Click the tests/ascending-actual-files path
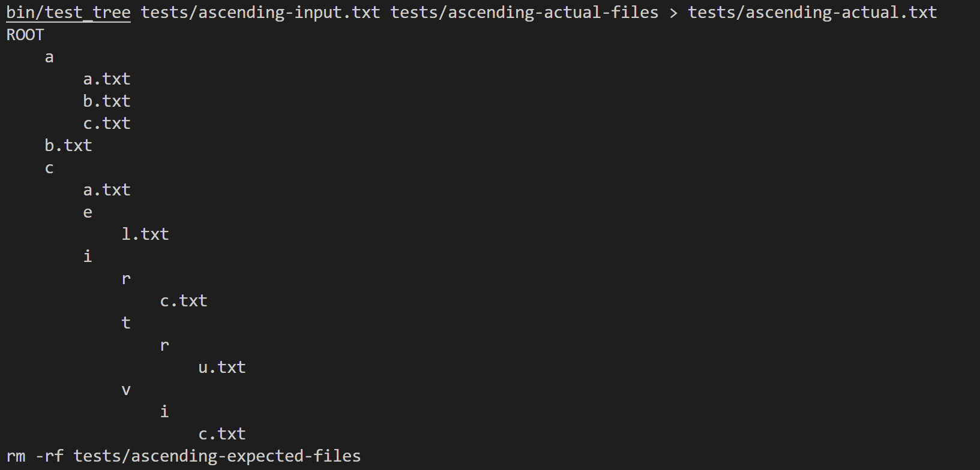The width and height of the screenshot is (980, 470). [x=524, y=13]
